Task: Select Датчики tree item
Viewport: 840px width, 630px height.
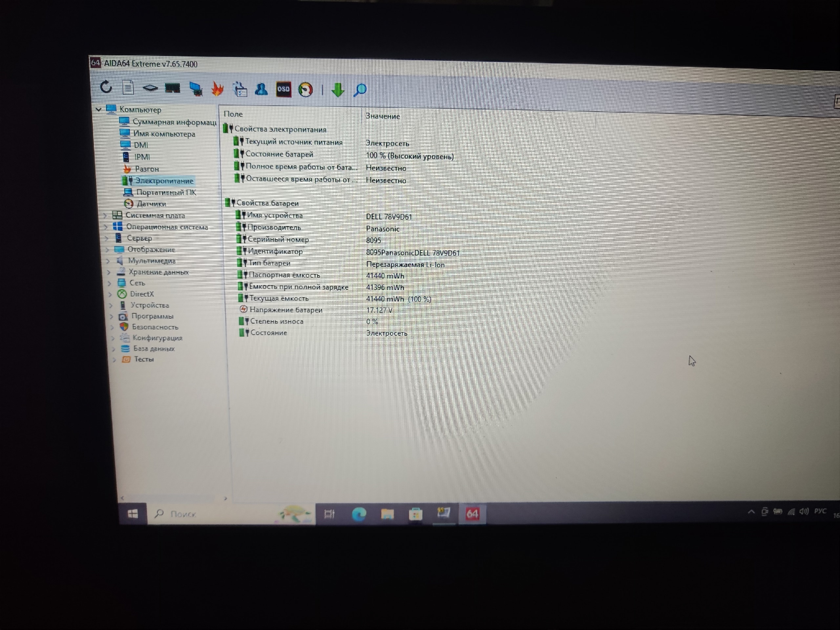Action: [x=145, y=203]
